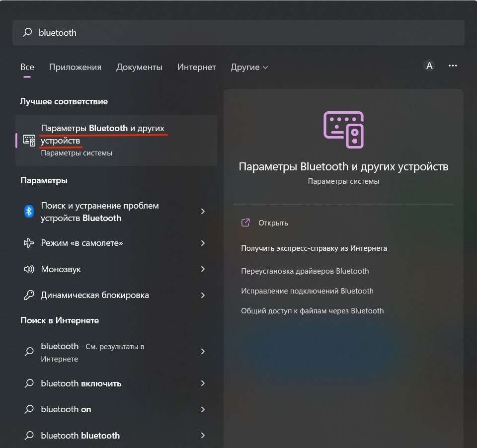Expand arrow for bluetooth включить

203,383
